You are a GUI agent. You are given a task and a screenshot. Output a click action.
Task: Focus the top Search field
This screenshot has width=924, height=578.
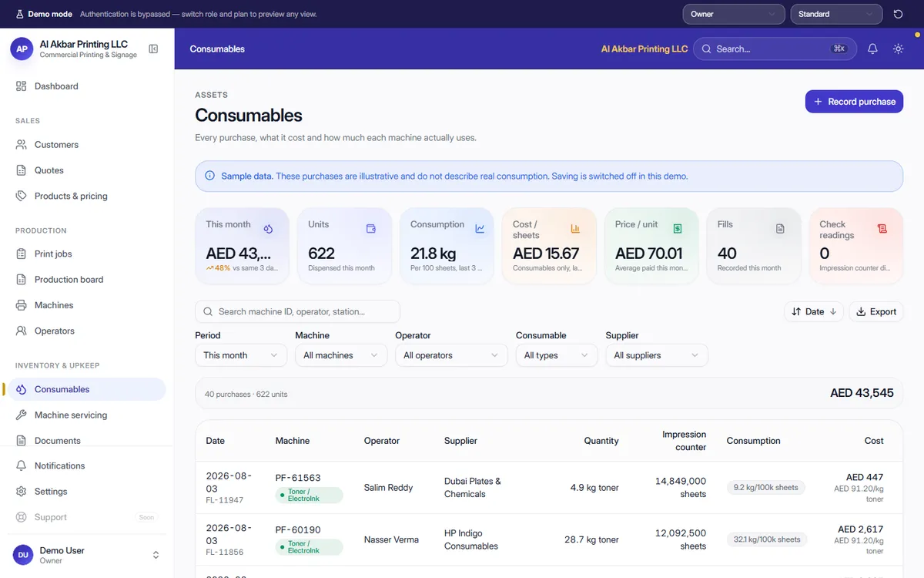(775, 49)
